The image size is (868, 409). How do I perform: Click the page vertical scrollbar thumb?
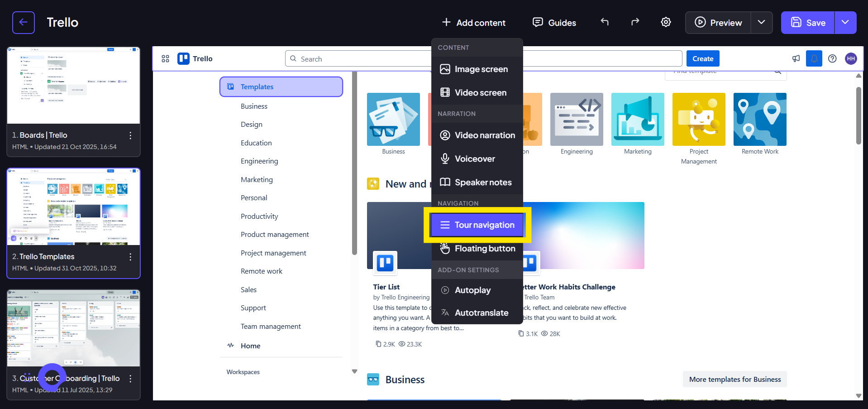(x=858, y=115)
